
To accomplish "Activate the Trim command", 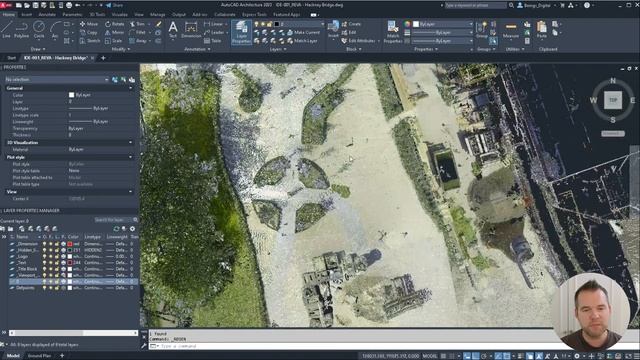I will (137, 24).
